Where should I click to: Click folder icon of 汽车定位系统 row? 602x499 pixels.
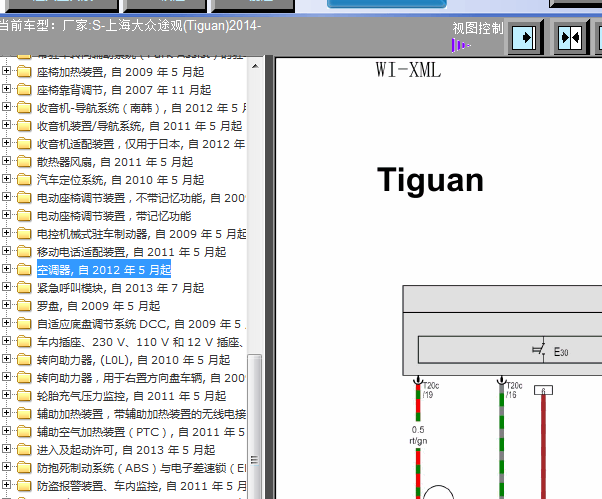[x=24, y=180]
